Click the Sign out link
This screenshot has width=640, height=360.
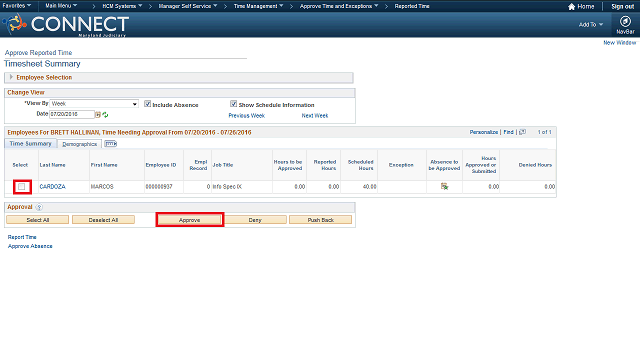click(x=622, y=7)
